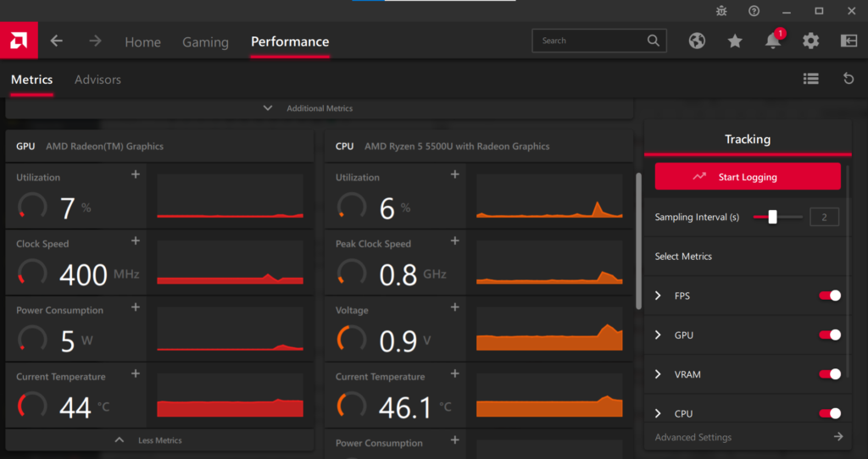Screen dimensions: 868x459
Task: Adjust the Sampling Interval slider handle
Action: 772,217
